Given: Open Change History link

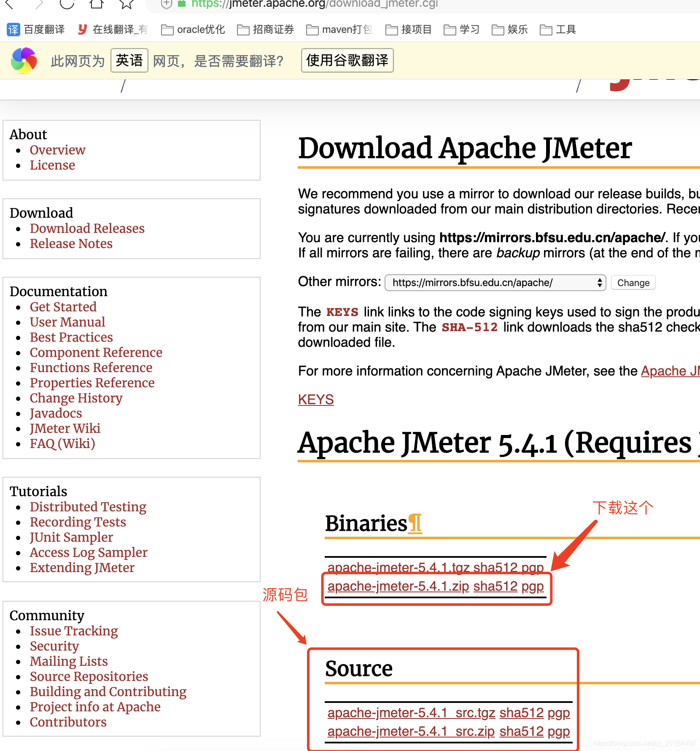Looking at the screenshot, I should (x=76, y=398).
